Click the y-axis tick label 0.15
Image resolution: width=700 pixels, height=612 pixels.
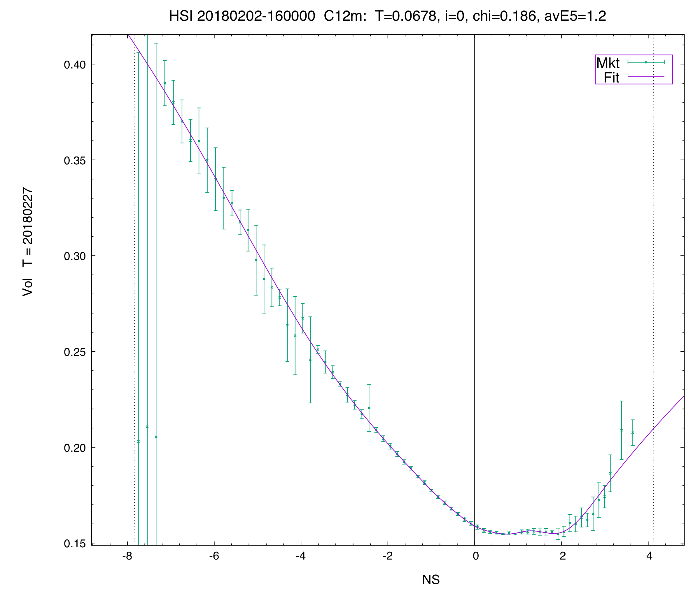coord(74,543)
